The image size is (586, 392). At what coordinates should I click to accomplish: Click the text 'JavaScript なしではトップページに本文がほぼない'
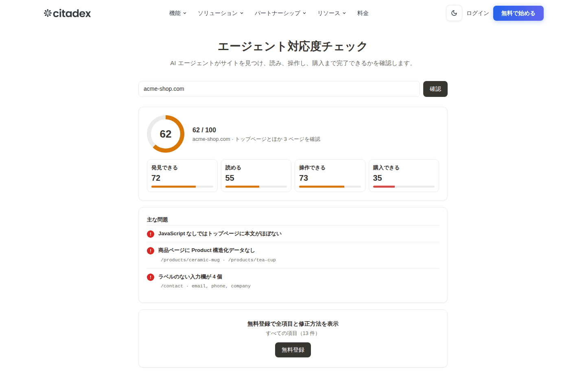(220, 234)
